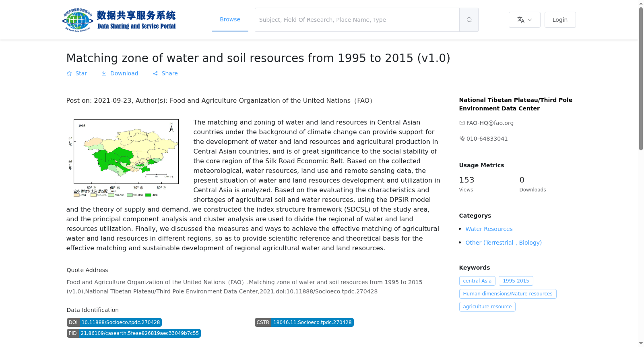The image size is (644, 347).
Task: Focus the subject search input field
Action: point(357,20)
